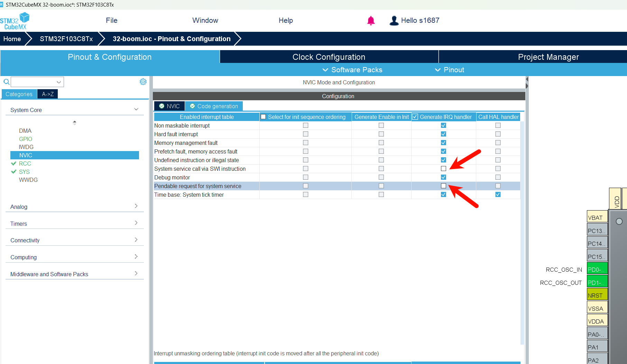Check Generate Enable in Init for Memory management fault
This screenshot has width=627, height=364.
tap(381, 143)
